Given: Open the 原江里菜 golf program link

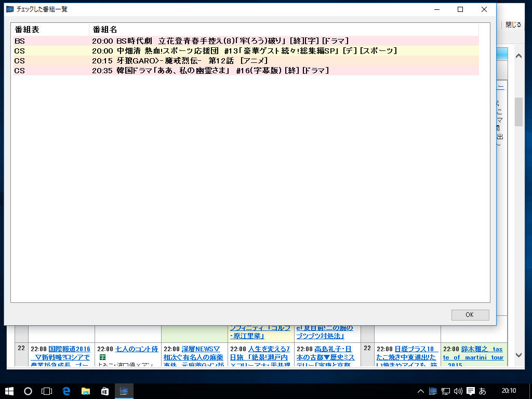Looking at the screenshot, I should click(260, 332).
